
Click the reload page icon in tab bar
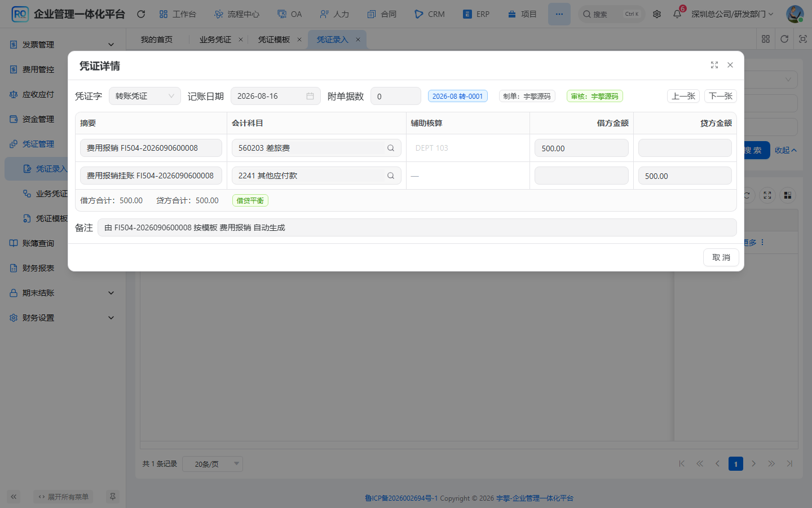(x=784, y=39)
